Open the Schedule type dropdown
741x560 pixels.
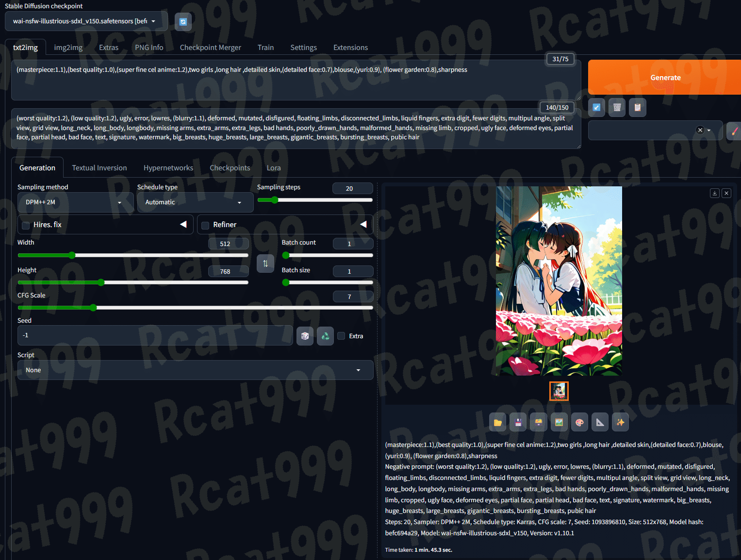196,202
